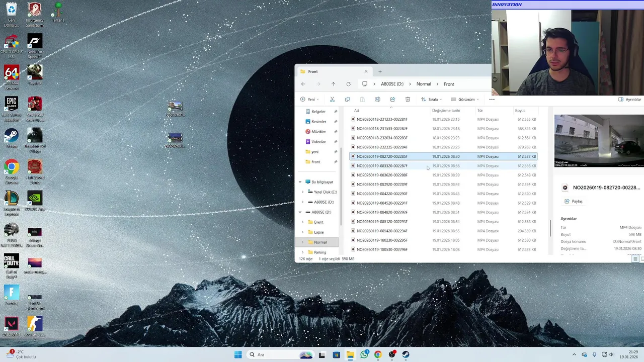Select the Front tab in Explorer

coord(335,71)
